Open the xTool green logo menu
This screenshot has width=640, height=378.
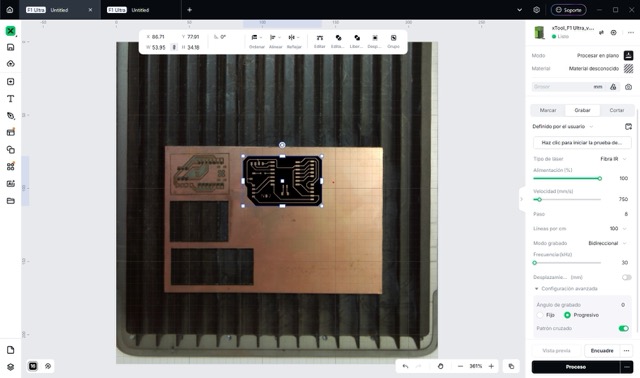11,31
